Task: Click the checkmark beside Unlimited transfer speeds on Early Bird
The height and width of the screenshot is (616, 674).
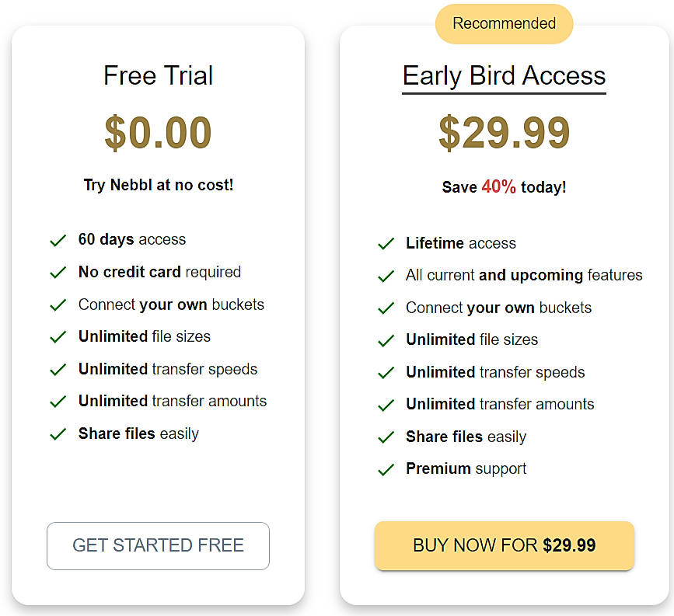Action: [386, 372]
